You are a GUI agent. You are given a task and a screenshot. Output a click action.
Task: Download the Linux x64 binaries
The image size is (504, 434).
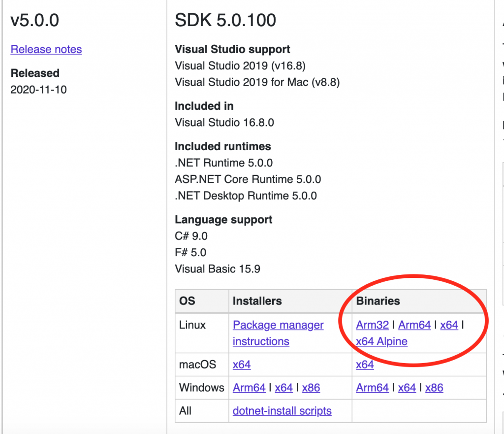449,325
